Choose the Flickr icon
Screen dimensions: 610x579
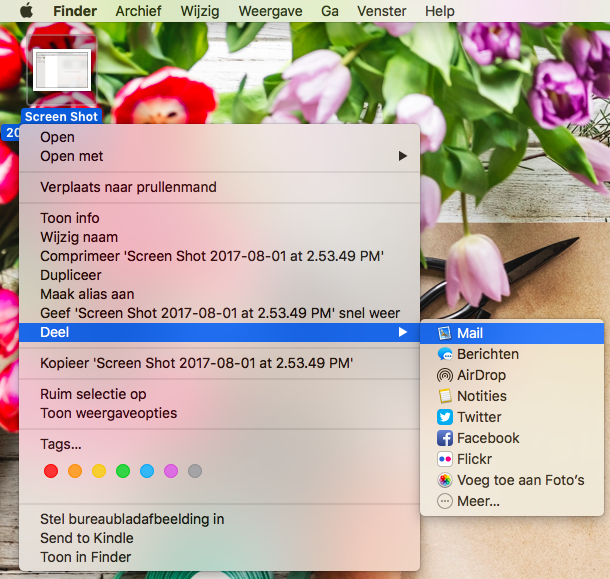coord(445,459)
